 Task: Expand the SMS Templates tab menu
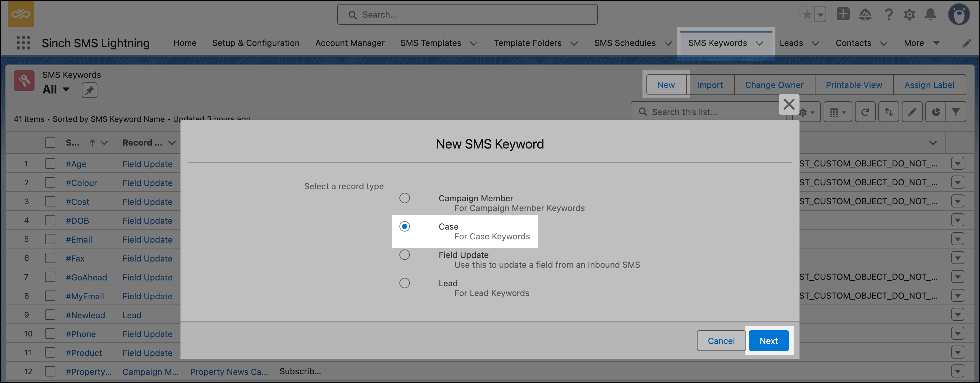click(x=474, y=43)
